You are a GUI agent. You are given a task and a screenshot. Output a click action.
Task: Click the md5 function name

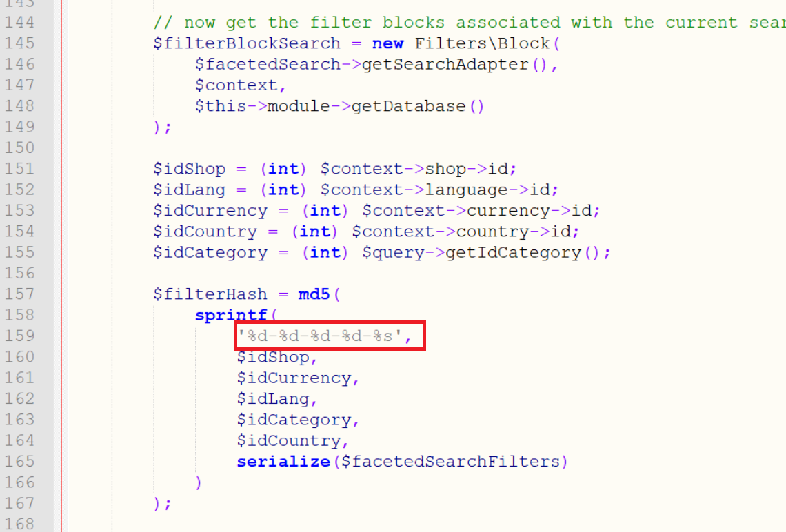pos(314,294)
